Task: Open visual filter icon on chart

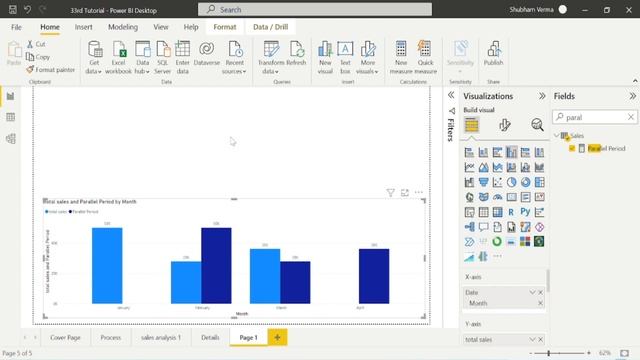Action: (391, 193)
